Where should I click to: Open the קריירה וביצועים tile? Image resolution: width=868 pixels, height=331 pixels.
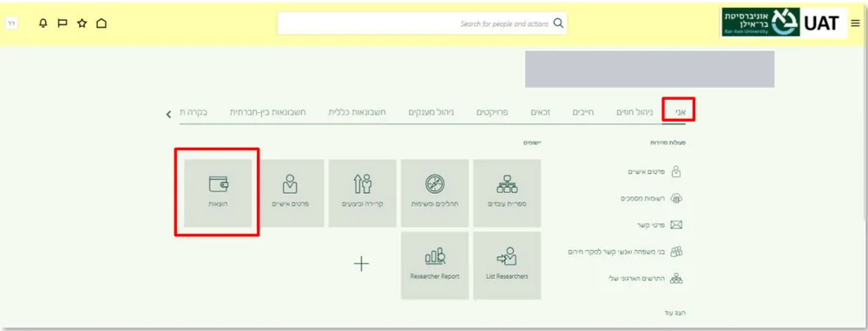(x=363, y=193)
